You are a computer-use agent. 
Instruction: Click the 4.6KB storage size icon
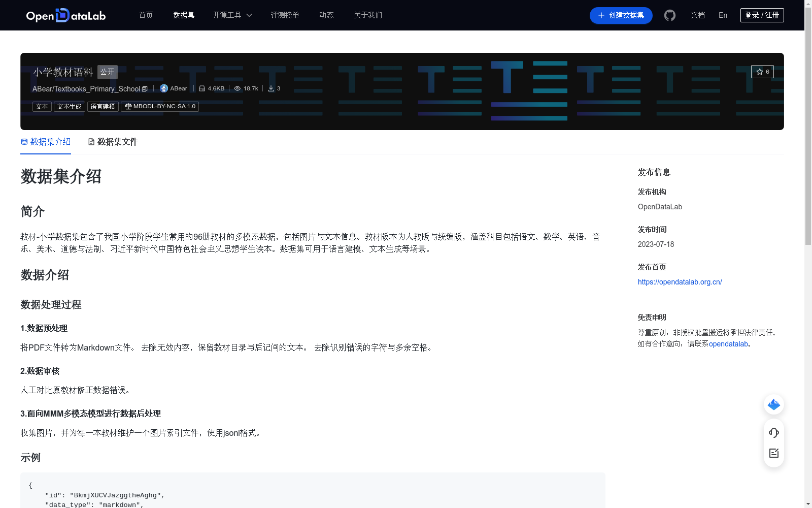pyautogui.click(x=202, y=88)
